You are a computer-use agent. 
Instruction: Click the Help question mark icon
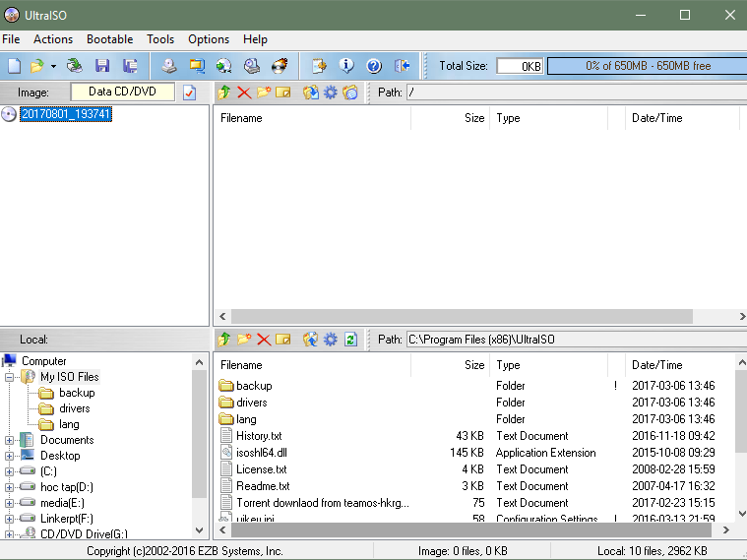[374, 66]
